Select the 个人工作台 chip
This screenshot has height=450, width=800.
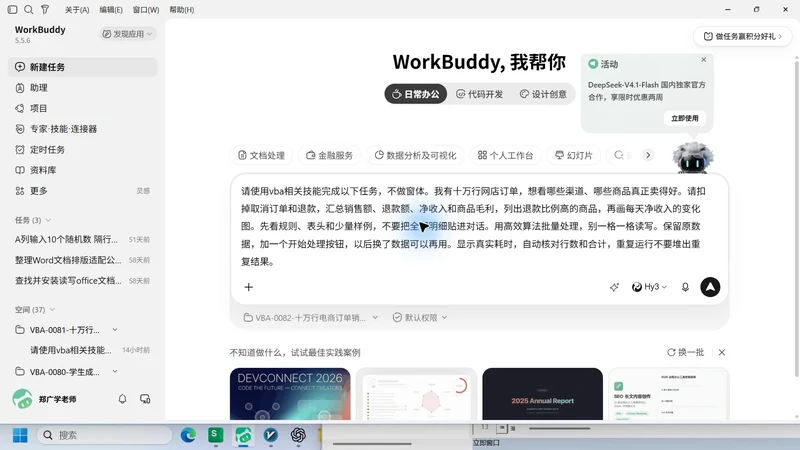506,155
